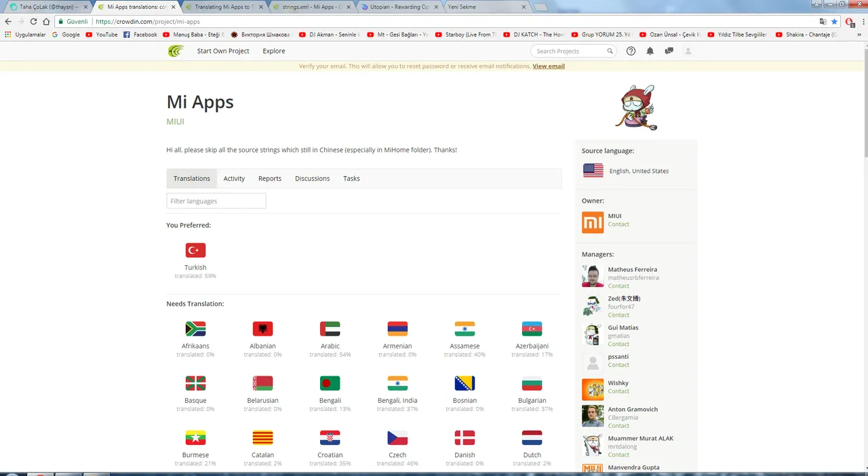
Task: Select the Assamese flag icon
Action: tap(465, 329)
